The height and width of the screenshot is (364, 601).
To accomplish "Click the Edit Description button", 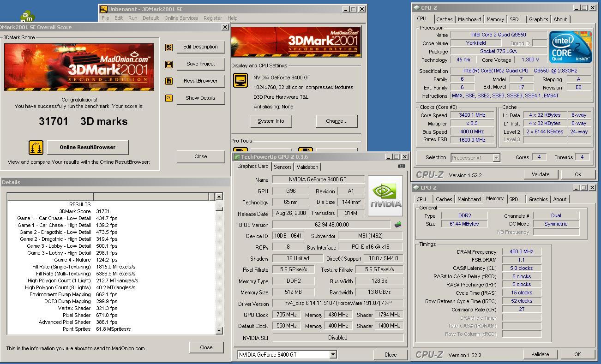I will 200,47.
